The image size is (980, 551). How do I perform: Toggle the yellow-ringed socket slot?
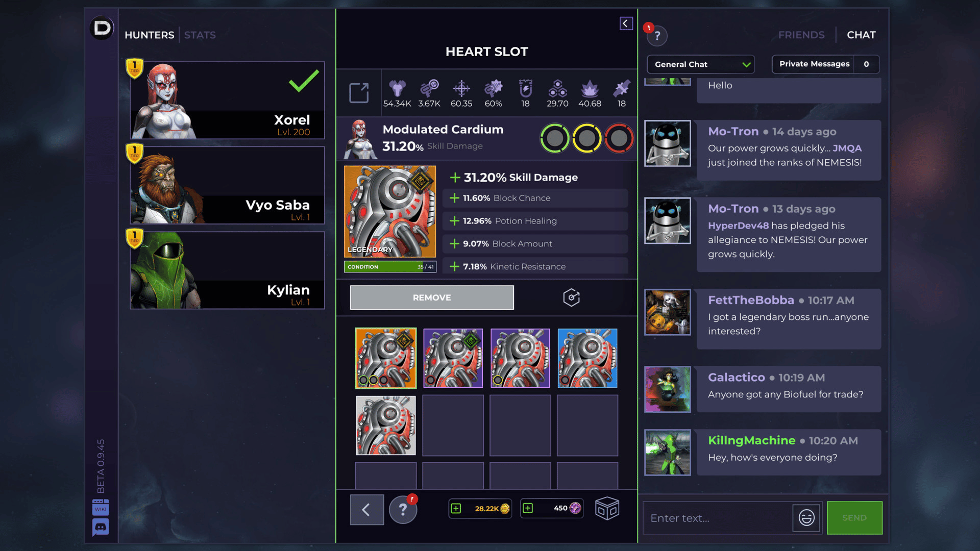click(587, 138)
